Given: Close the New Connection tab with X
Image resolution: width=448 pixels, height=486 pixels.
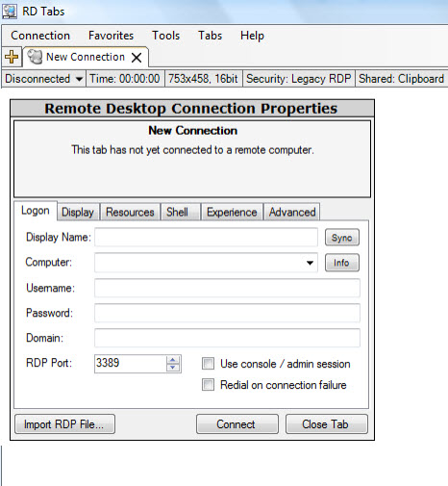Looking at the screenshot, I should (x=137, y=58).
